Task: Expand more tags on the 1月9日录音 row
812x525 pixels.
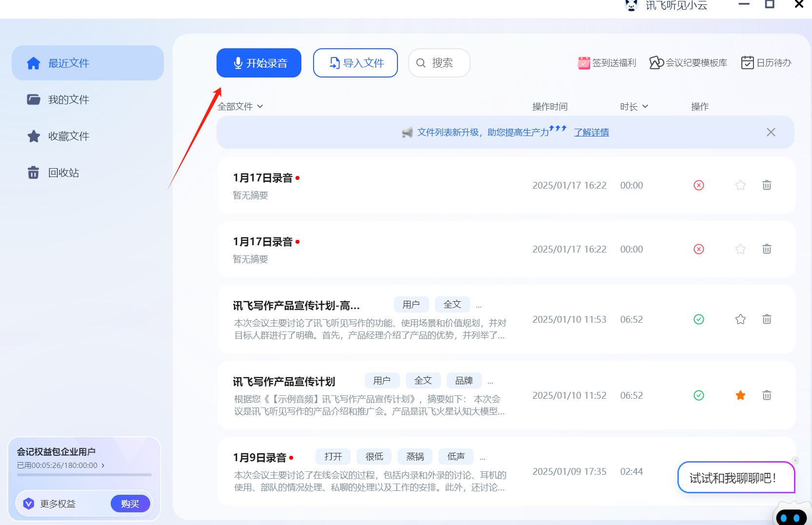Action: tap(482, 458)
